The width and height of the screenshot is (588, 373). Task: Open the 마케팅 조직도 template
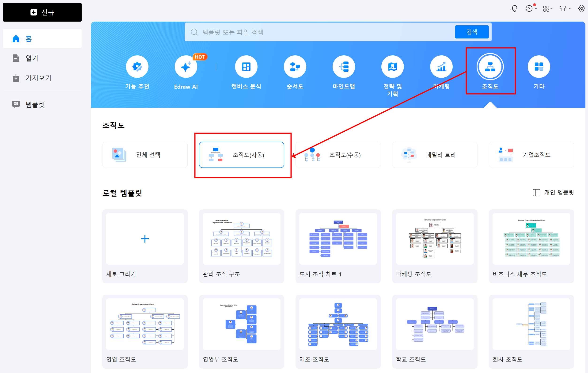(435, 246)
